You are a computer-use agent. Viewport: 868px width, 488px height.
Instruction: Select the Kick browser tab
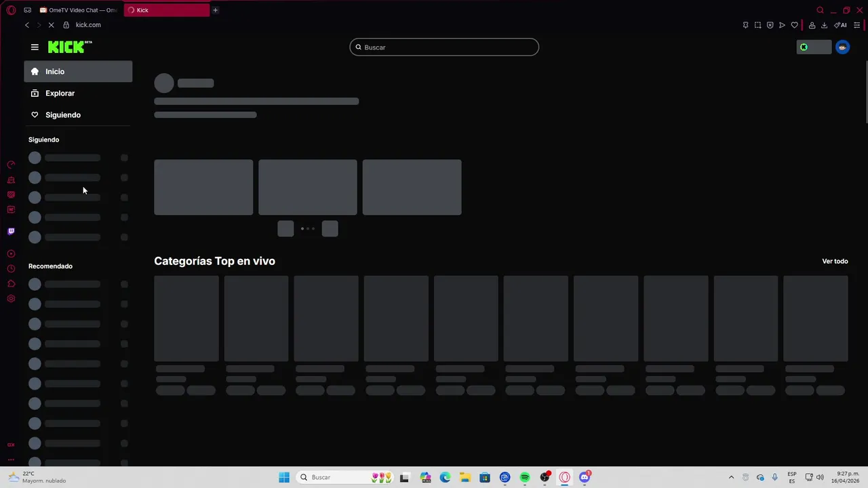click(x=166, y=10)
